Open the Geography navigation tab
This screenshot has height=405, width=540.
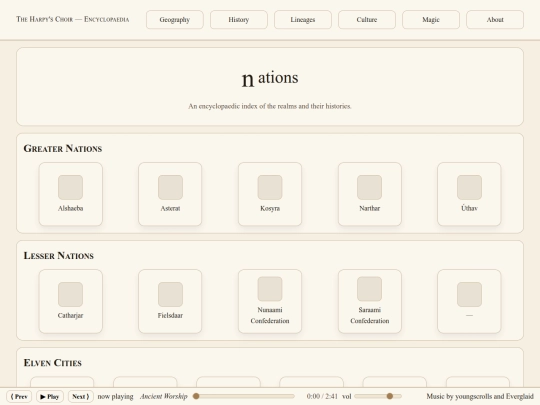pyautogui.click(x=175, y=20)
